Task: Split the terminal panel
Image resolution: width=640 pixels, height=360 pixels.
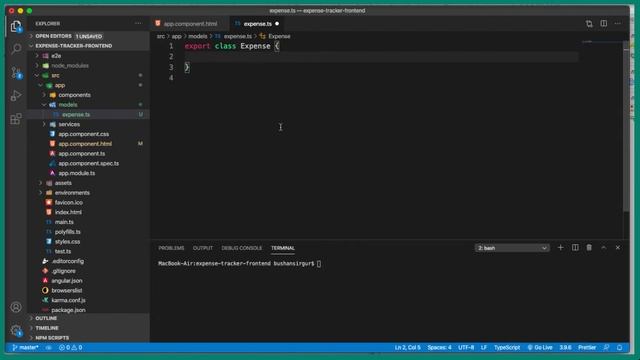Action: [x=575, y=248]
